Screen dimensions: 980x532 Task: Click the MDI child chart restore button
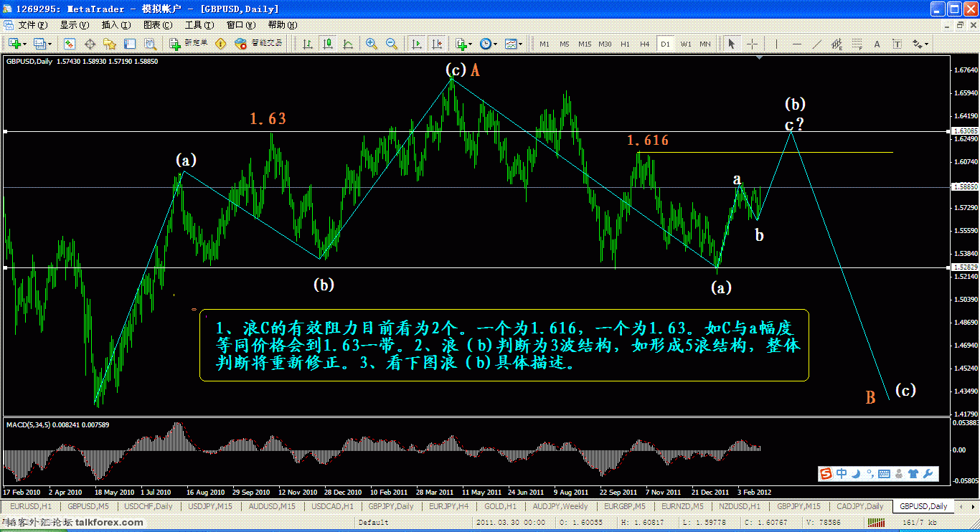(x=961, y=24)
